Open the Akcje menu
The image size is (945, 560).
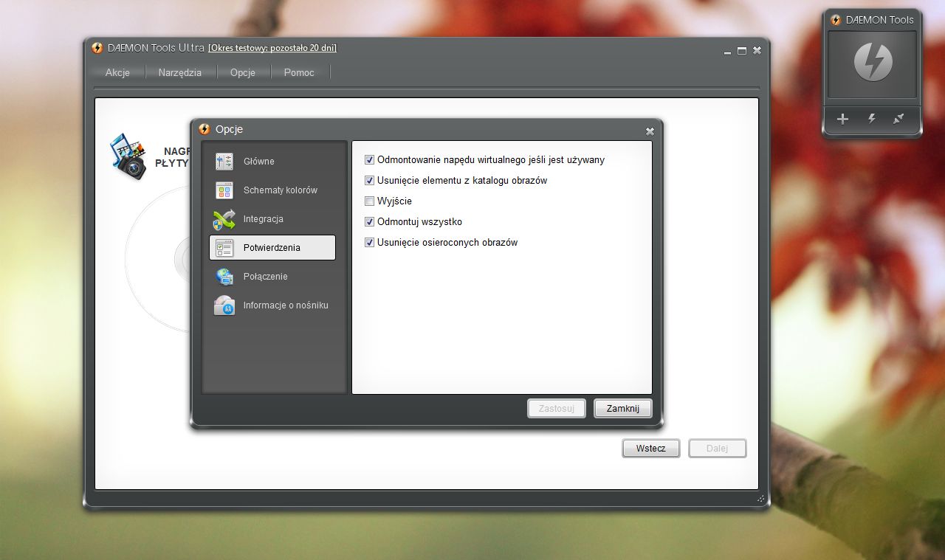pos(117,72)
